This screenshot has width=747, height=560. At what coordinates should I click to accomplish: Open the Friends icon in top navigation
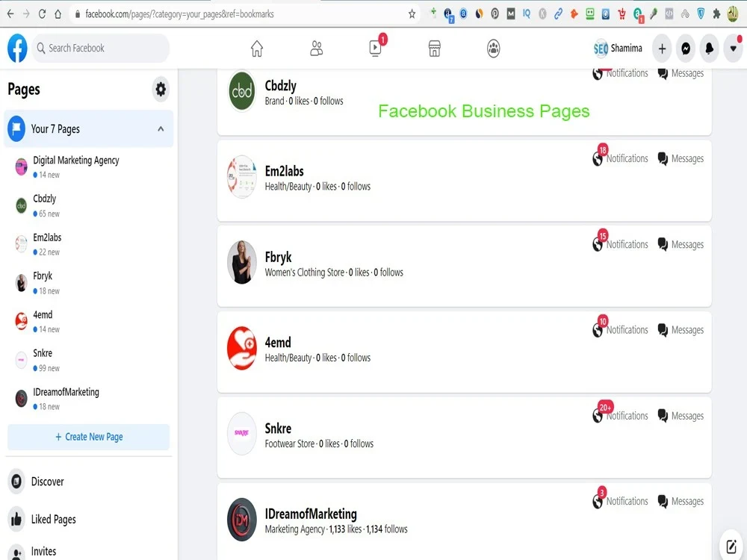[x=316, y=48]
